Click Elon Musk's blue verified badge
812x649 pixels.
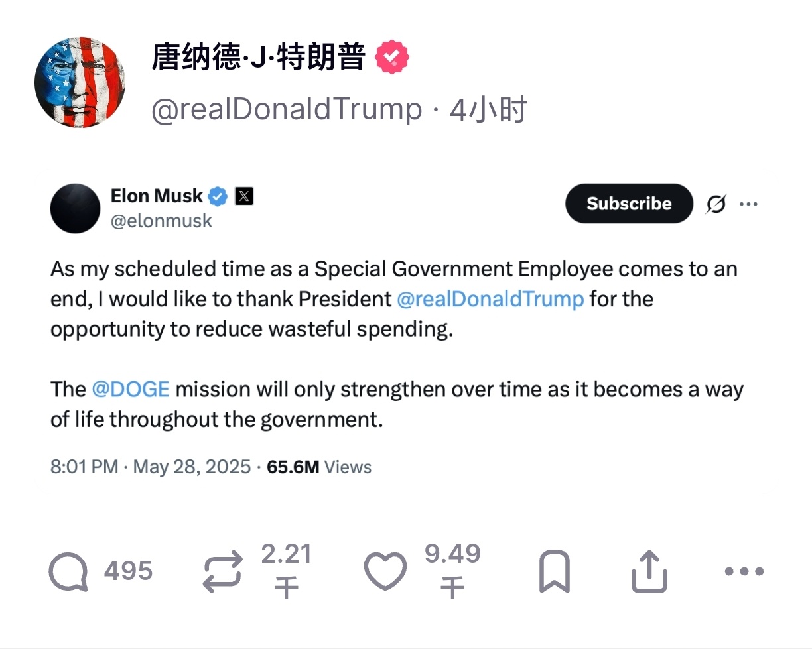[218, 196]
